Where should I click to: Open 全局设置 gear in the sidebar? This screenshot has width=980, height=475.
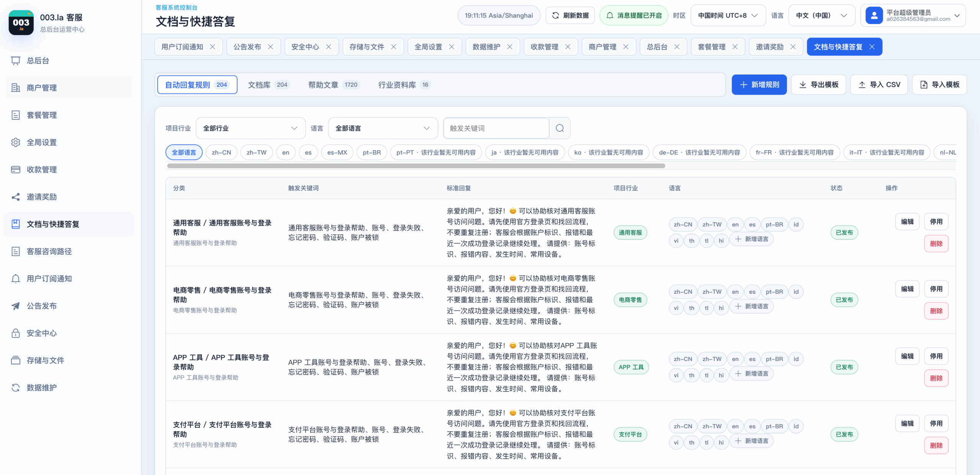tap(16, 142)
